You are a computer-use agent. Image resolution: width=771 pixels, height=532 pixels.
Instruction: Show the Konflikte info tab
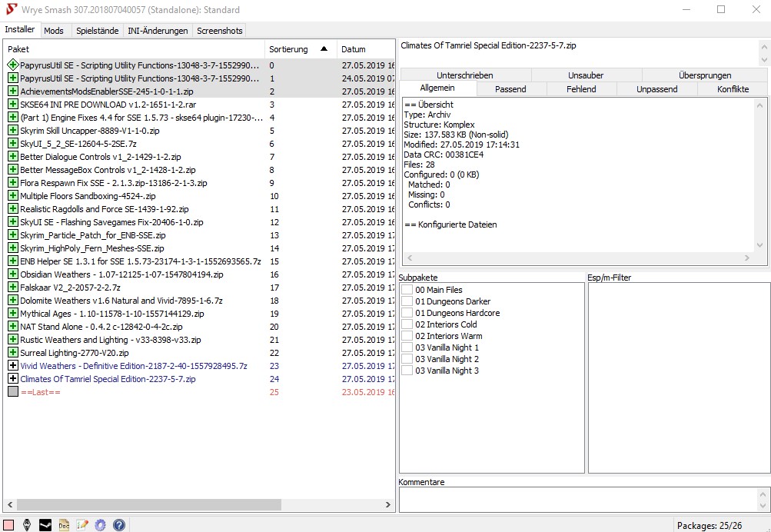[733, 89]
